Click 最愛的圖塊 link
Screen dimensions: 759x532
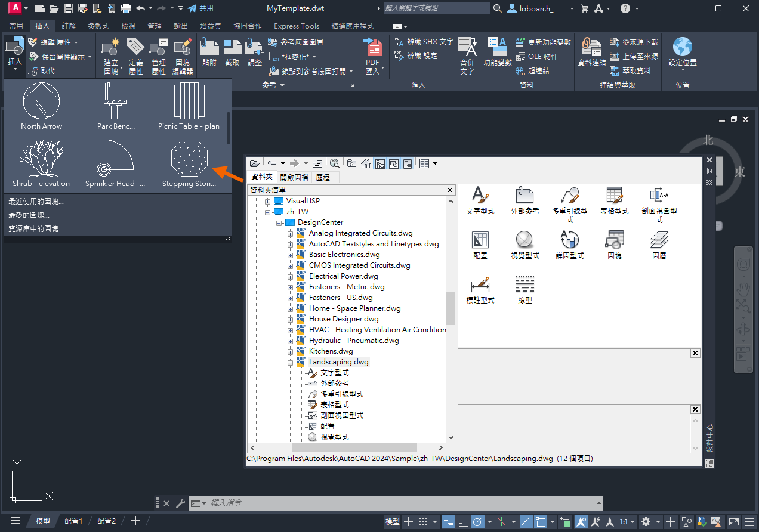[29, 215]
